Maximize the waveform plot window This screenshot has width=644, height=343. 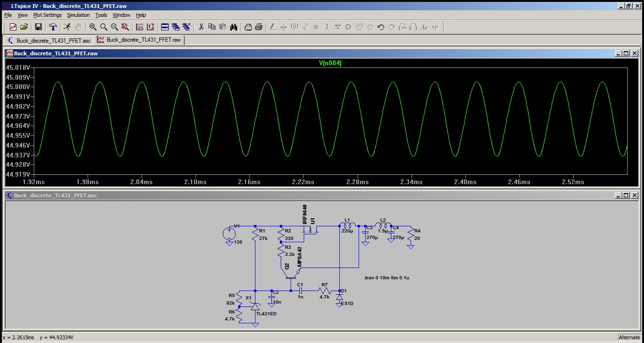[626, 53]
